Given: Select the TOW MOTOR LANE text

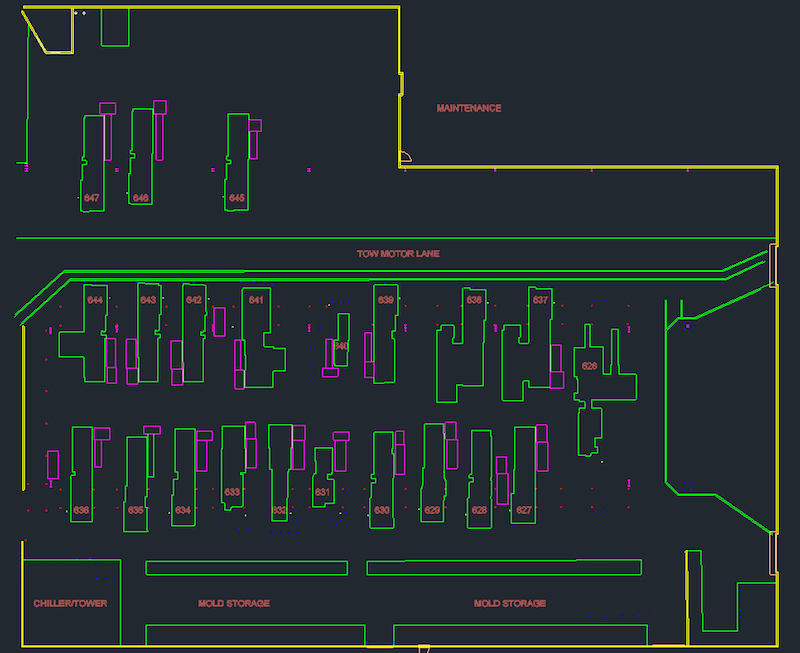Looking at the screenshot, I should point(398,254).
